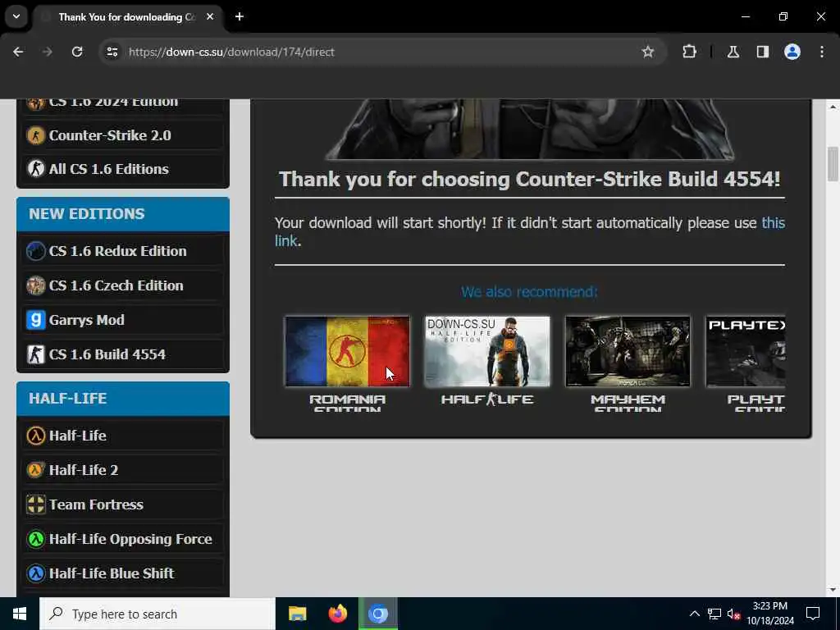
Task: Click the blue Half-Life Blue Shift icon
Action: pyautogui.click(x=36, y=573)
